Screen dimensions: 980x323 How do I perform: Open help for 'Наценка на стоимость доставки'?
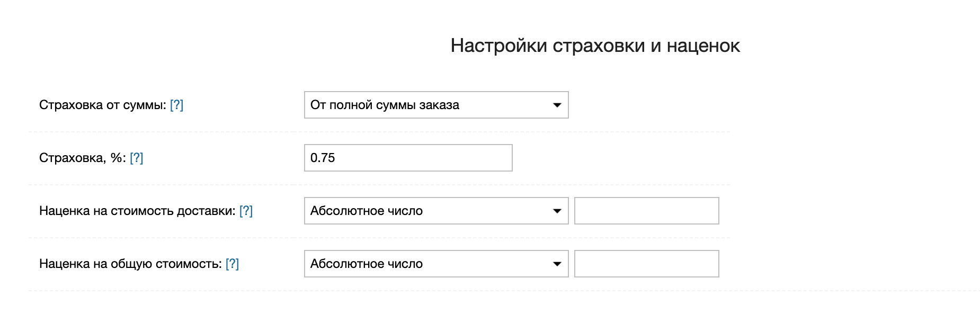(x=246, y=211)
